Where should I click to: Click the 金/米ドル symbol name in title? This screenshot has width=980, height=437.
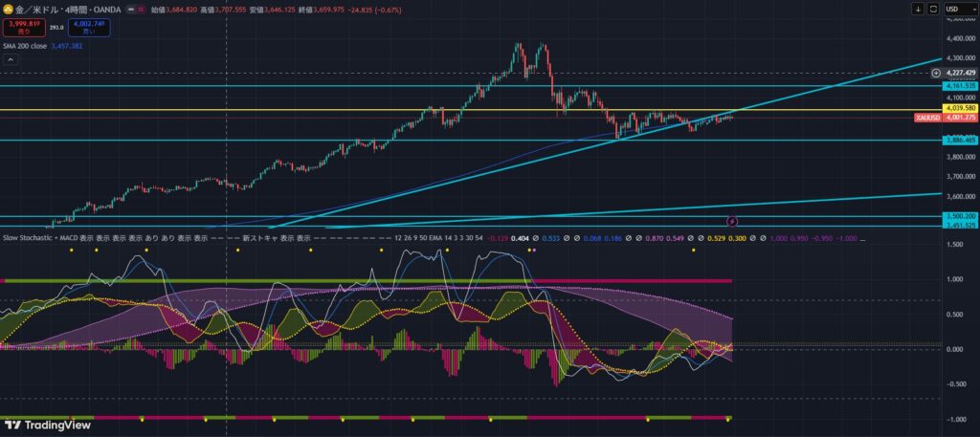pos(34,9)
